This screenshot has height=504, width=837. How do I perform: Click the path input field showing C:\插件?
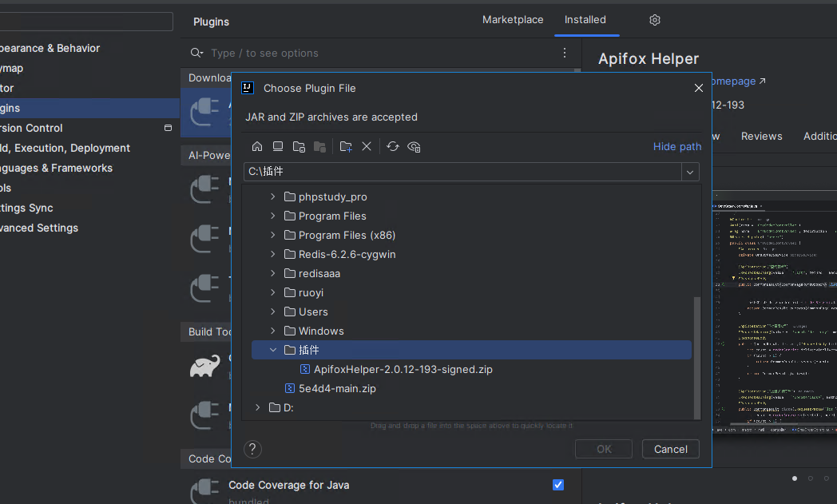point(462,172)
